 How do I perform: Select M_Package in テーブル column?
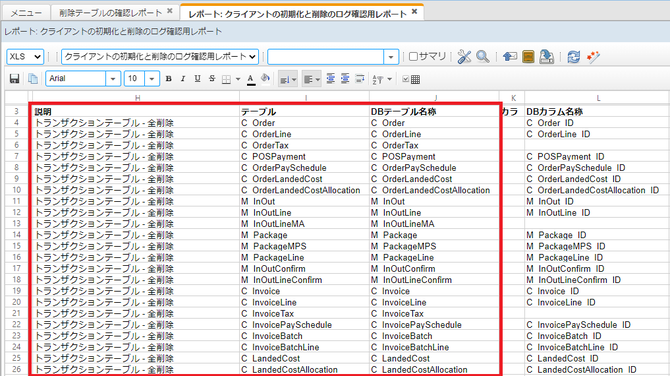(x=304, y=235)
